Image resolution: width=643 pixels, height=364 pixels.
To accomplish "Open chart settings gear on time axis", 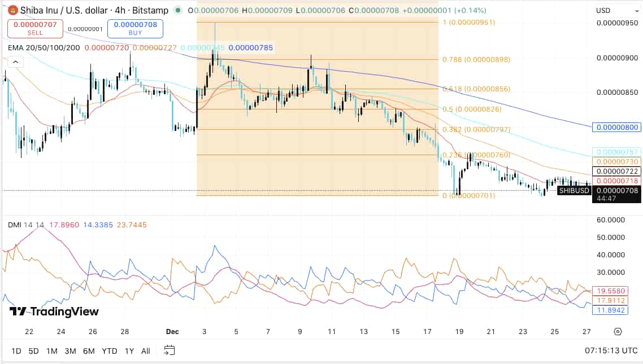I will (618, 332).
